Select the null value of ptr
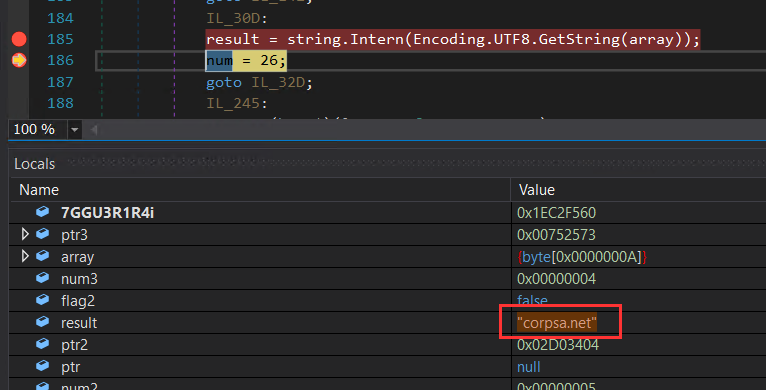 (529, 367)
